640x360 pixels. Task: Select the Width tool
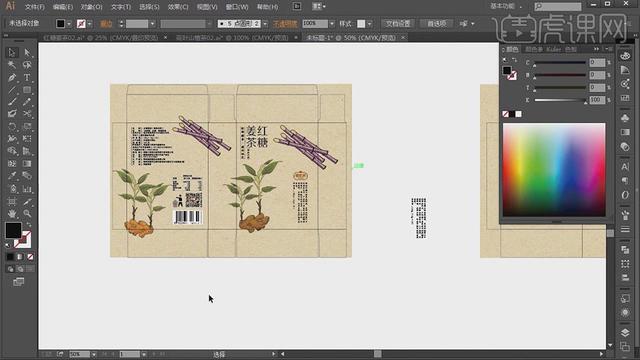click(x=12, y=139)
